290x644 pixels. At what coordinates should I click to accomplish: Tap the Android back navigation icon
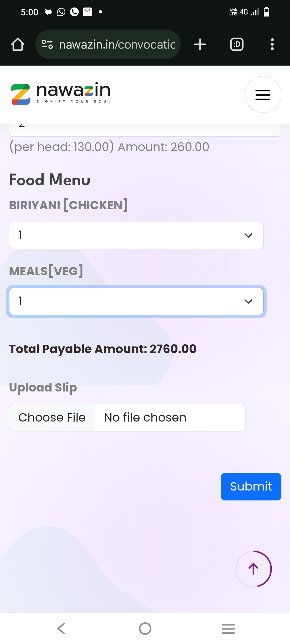pos(61,628)
